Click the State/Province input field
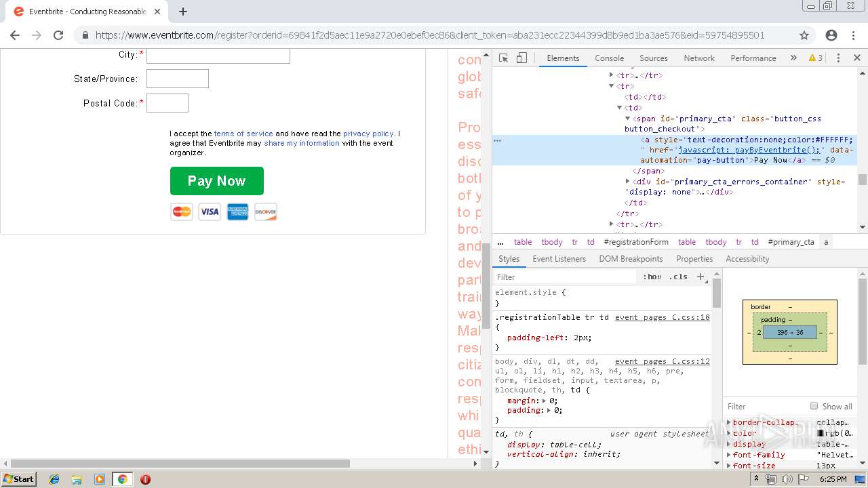Screen dimensions: 868x488 click(x=178, y=79)
